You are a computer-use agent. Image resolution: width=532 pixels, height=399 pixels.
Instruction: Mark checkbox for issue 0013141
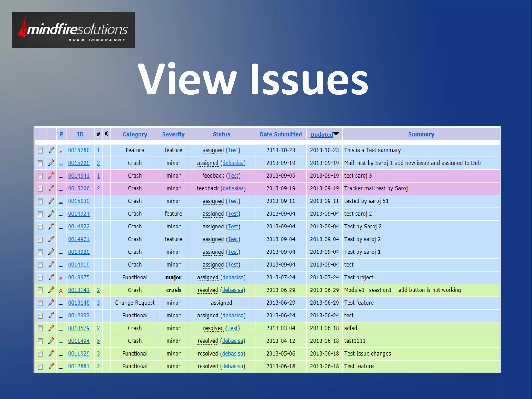[x=40, y=291]
